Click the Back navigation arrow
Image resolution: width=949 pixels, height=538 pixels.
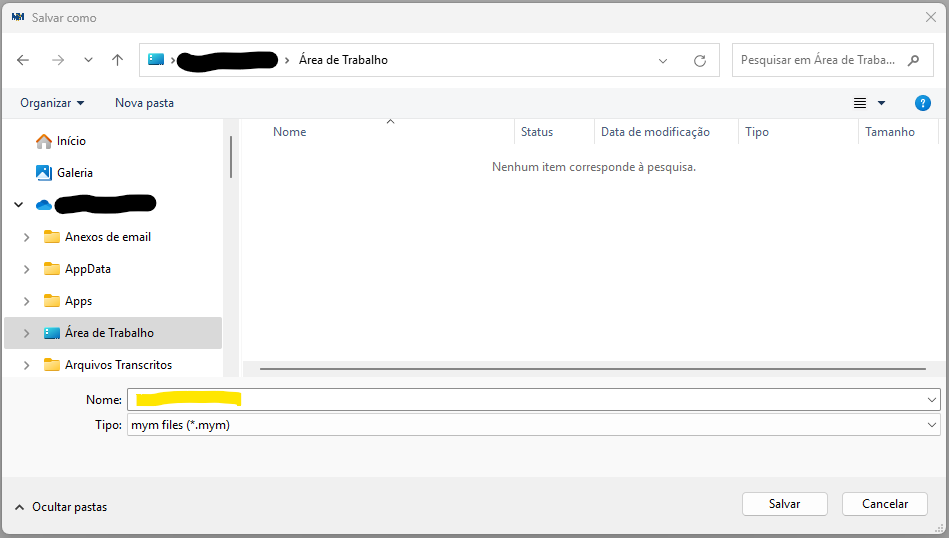tap(23, 60)
